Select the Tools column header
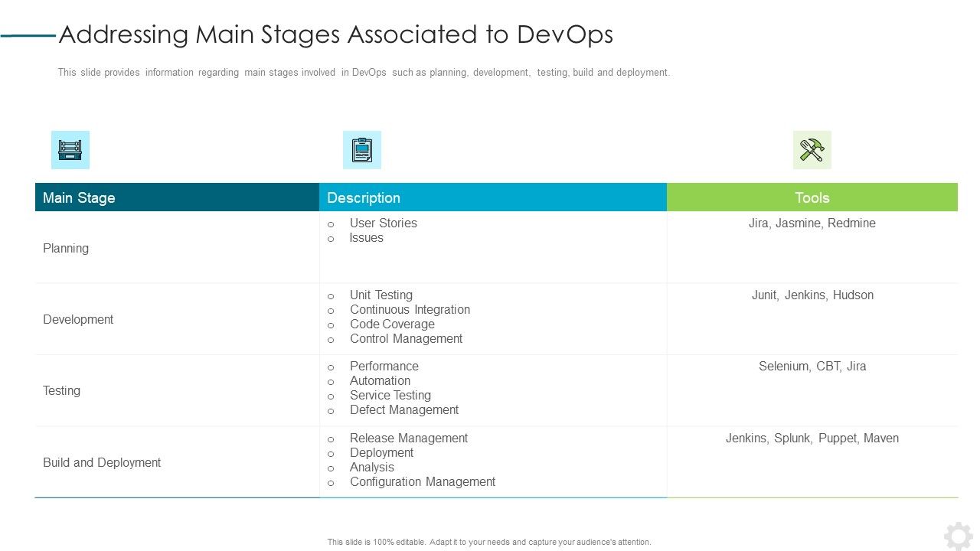980x551 pixels. point(812,197)
